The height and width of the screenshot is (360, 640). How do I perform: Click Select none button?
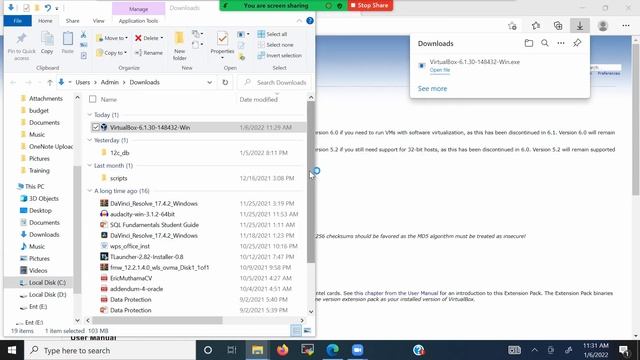(x=276, y=45)
